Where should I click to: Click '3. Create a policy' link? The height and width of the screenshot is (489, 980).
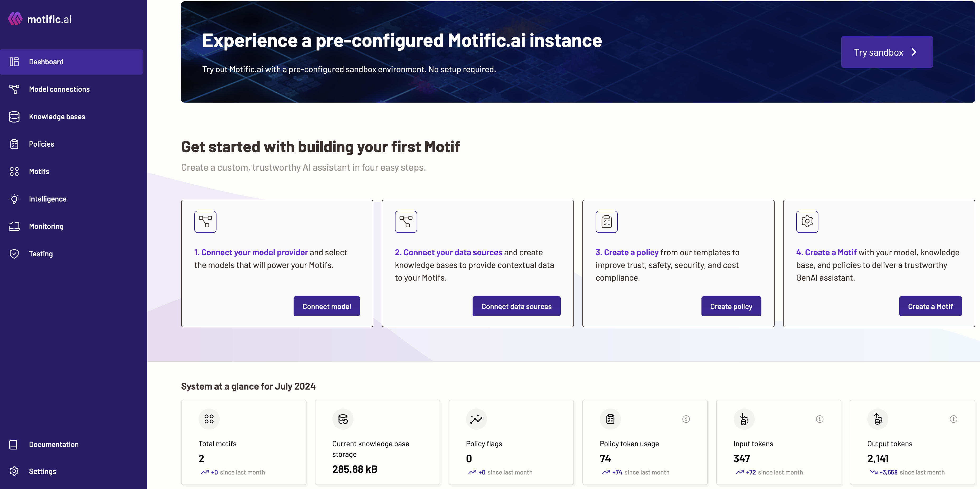627,252
